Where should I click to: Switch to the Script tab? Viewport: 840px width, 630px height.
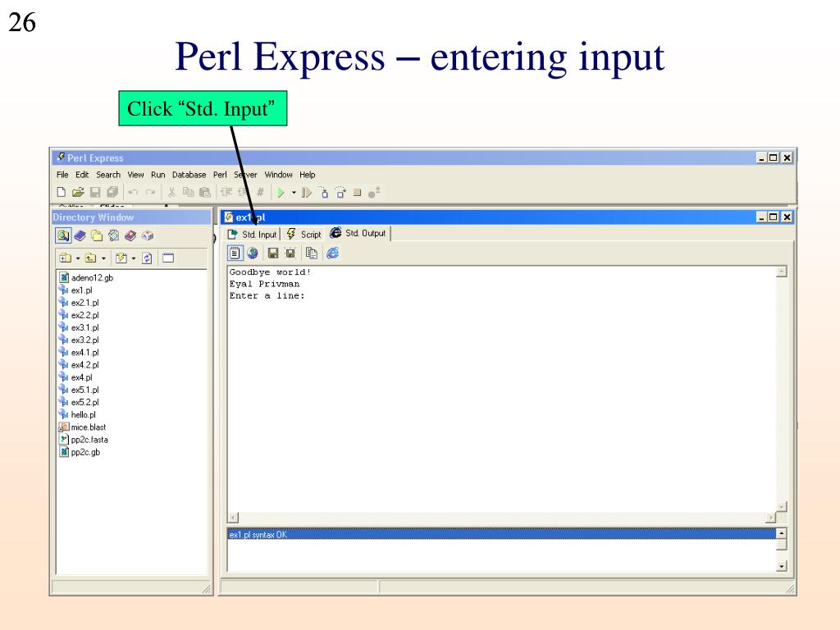click(x=304, y=234)
